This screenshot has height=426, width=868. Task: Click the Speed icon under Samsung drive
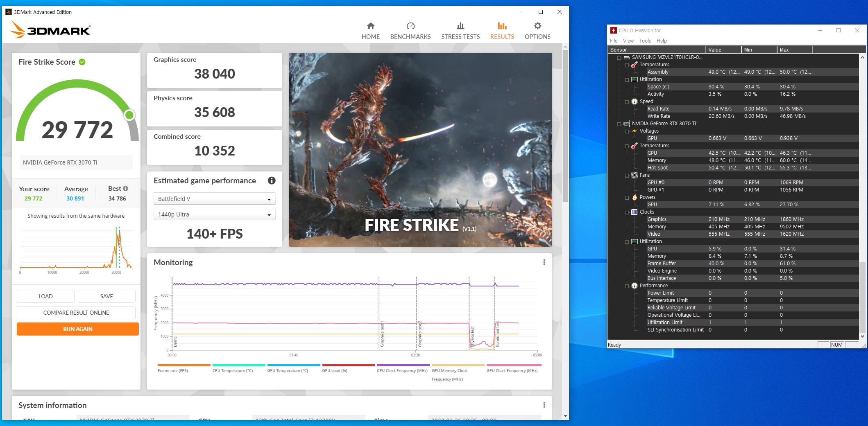click(x=635, y=101)
